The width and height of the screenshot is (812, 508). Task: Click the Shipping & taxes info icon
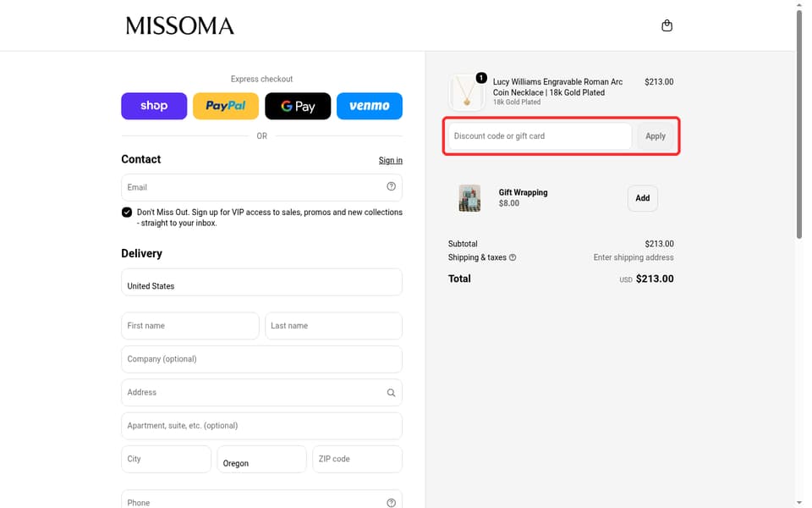tap(513, 257)
